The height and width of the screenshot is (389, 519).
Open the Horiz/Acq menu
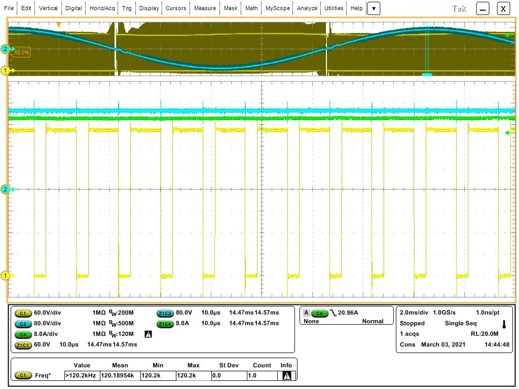coord(102,8)
